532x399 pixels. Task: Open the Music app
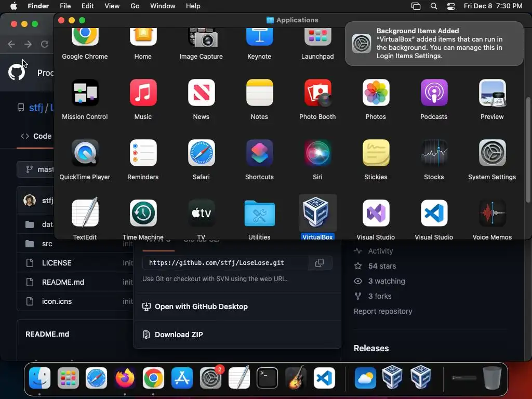click(143, 92)
